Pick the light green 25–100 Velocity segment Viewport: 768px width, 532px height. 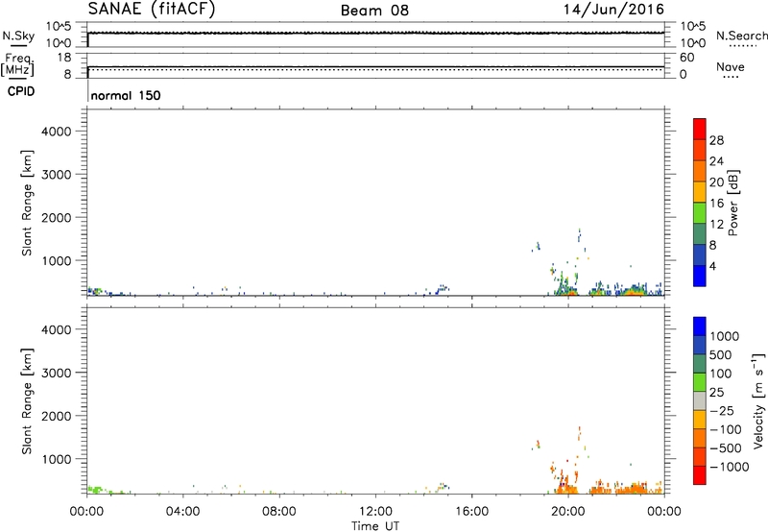pyautogui.click(x=700, y=382)
